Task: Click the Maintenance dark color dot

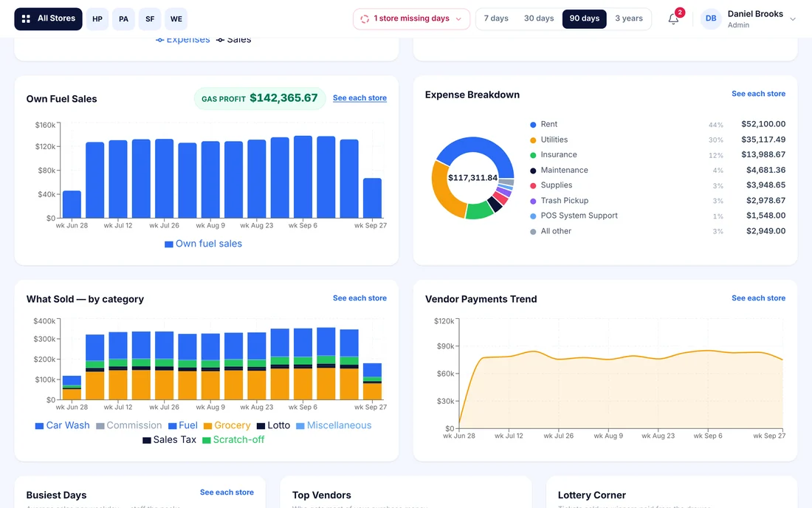Action: [x=533, y=171]
